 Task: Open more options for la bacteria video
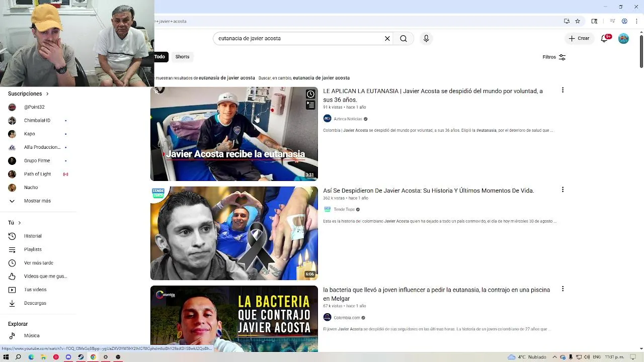[x=562, y=289]
